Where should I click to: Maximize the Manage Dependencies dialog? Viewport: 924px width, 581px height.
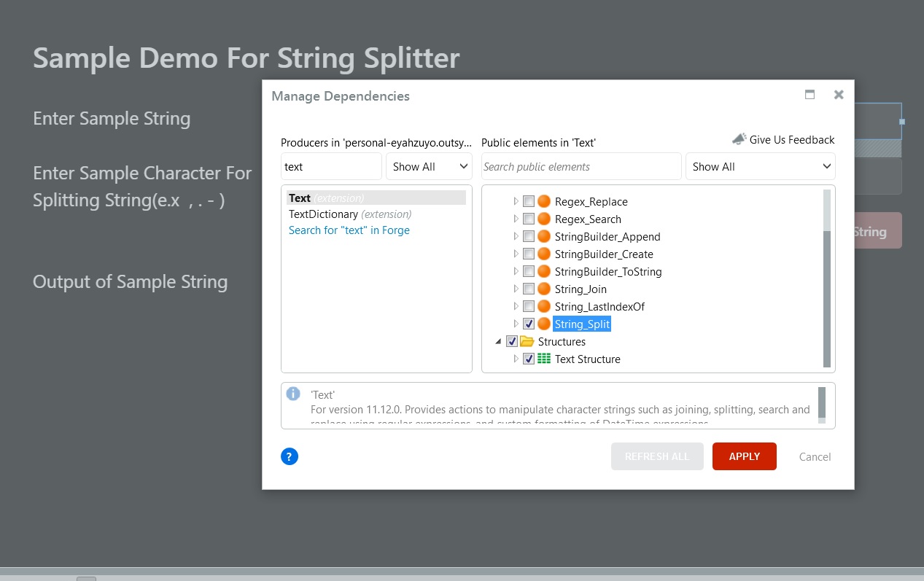(810, 95)
